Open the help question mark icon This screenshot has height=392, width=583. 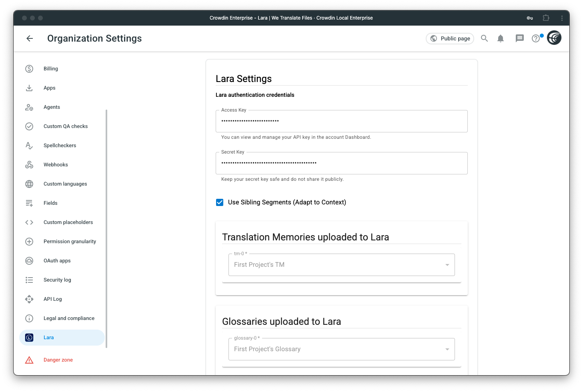536,38
